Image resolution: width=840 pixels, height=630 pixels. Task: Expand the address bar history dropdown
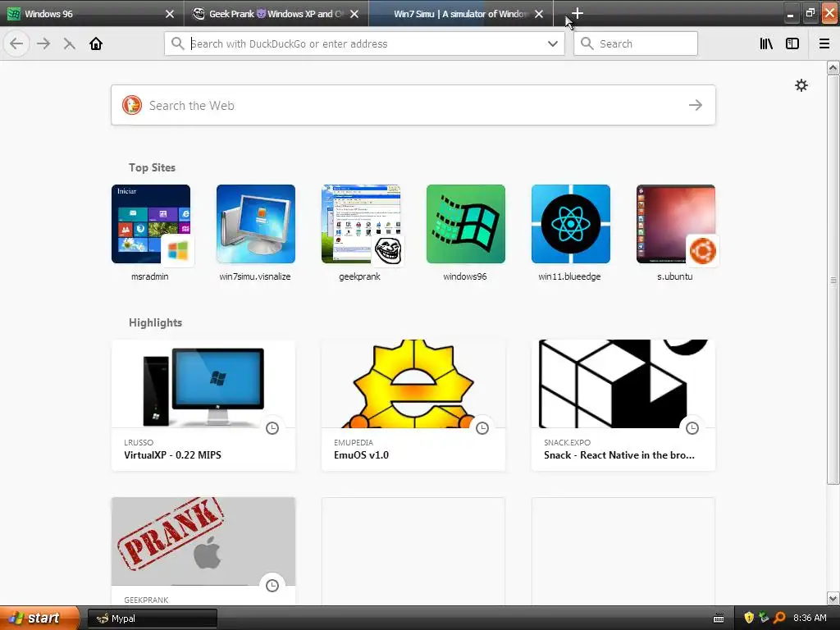pos(553,43)
